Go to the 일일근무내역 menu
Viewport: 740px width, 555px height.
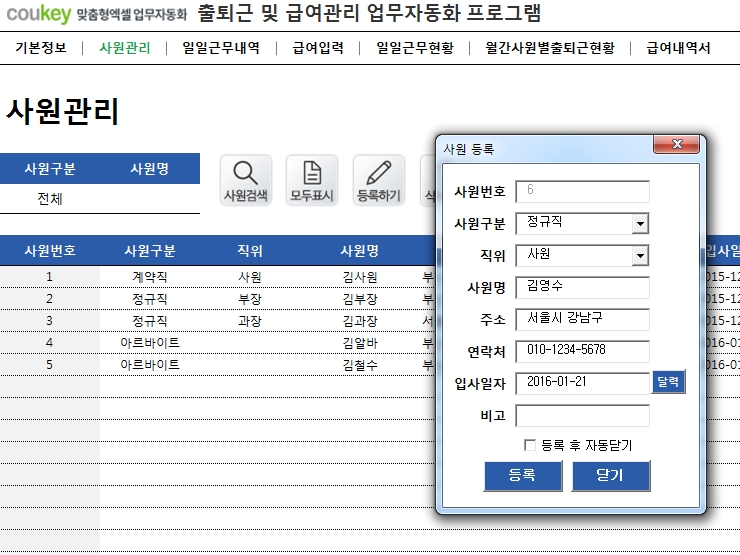pos(221,48)
